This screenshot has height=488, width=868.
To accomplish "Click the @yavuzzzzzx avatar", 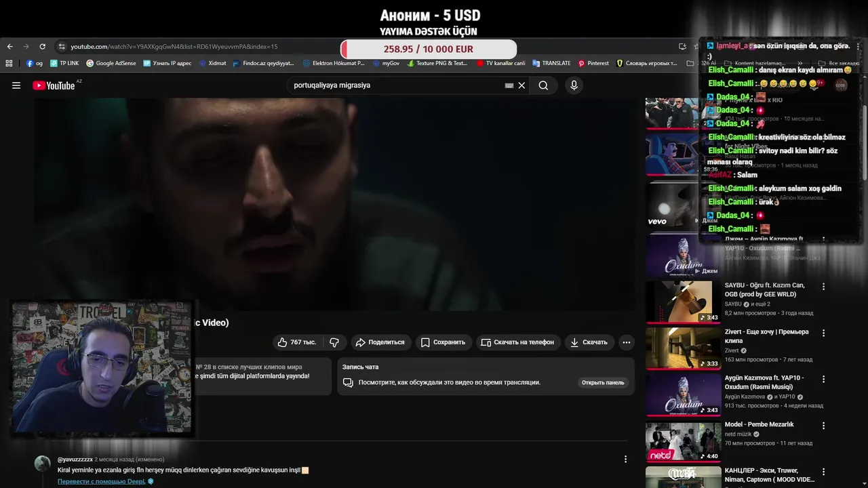I will tap(43, 464).
